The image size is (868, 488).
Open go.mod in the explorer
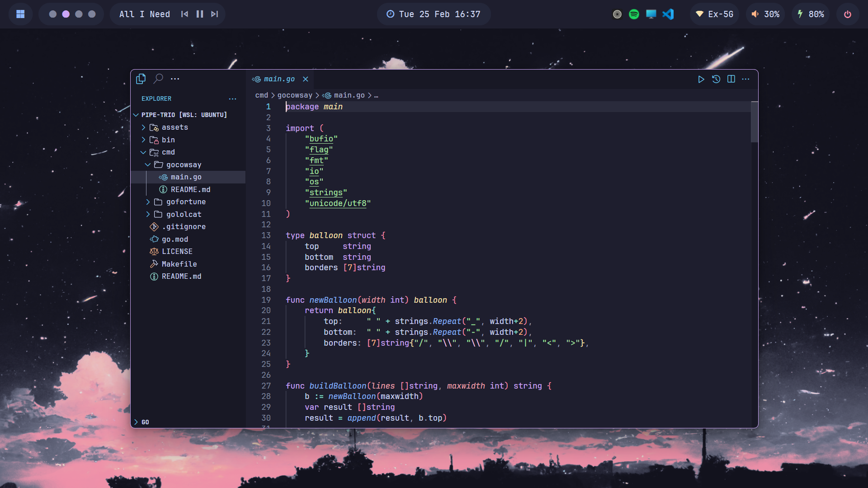tap(175, 239)
